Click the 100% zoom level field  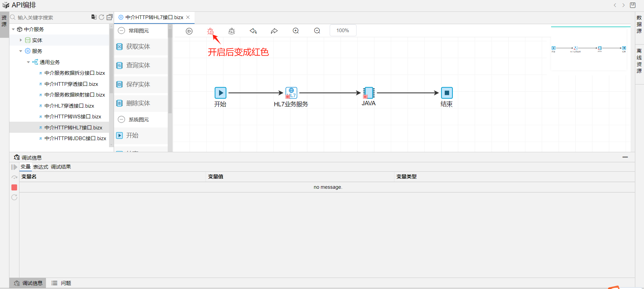click(x=343, y=31)
